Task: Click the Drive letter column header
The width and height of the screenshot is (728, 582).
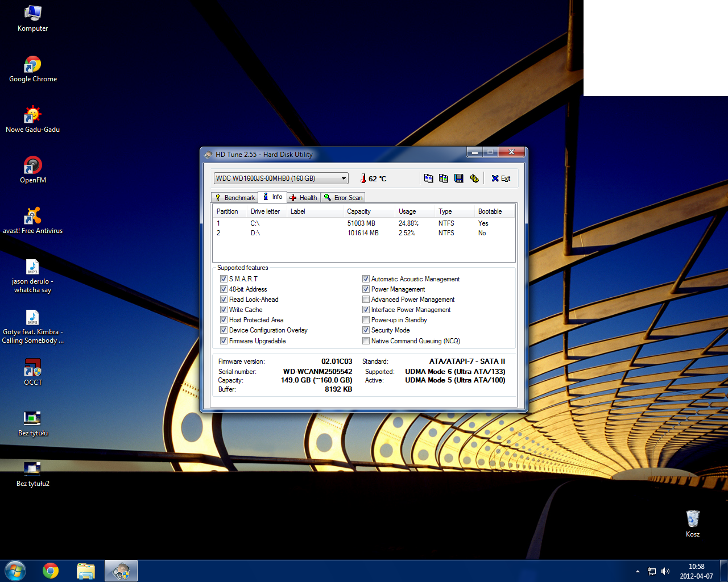Action: [267, 211]
